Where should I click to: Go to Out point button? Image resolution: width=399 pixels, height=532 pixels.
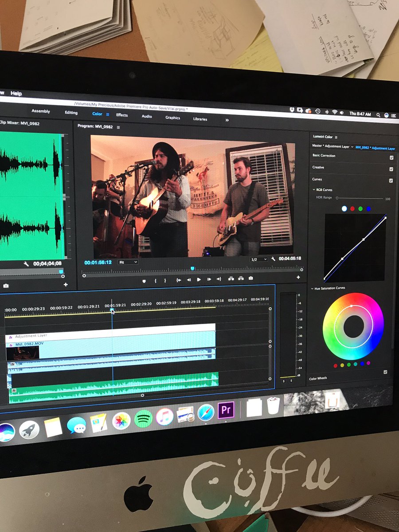click(219, 279)
